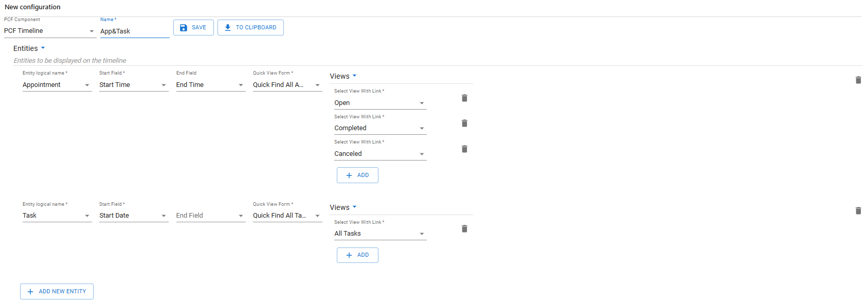Delete the Task entity row

858,211
